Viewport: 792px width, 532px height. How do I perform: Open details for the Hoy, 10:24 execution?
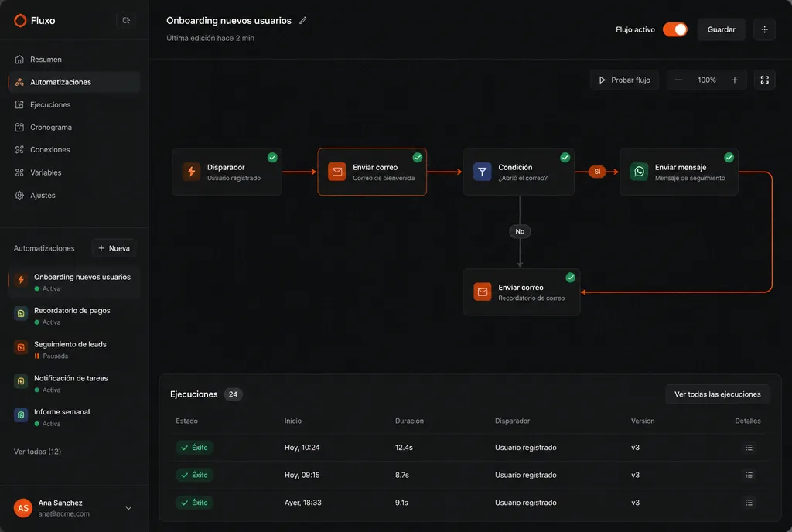click(x=749, y=448)
